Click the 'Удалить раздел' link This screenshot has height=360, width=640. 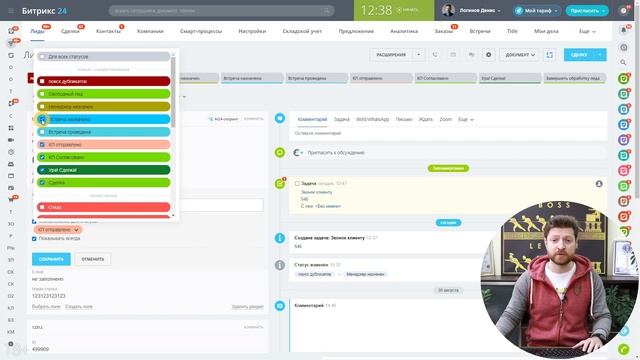tap(247, 307)
